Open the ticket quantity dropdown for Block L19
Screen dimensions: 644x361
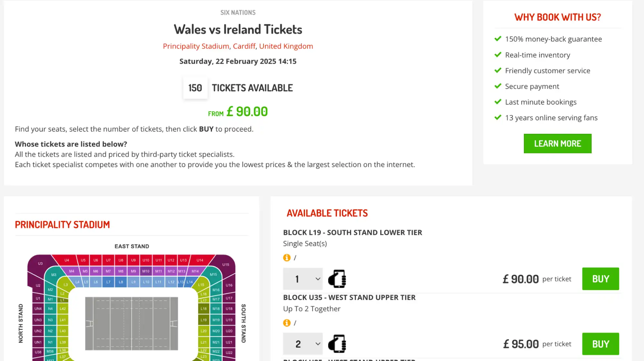point(302,279)
